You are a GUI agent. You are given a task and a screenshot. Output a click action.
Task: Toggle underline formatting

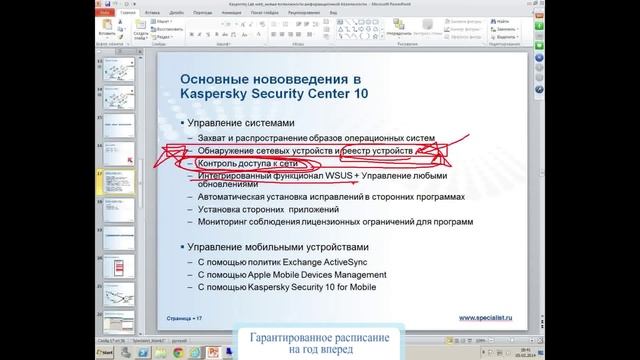[x=207, y=35]
